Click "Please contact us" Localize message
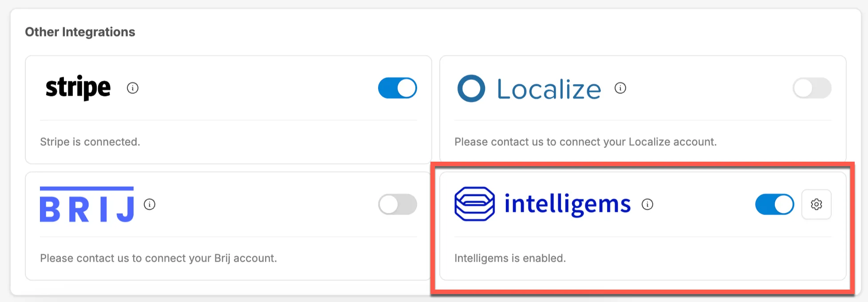Image resolution: width=868 pixels, height=302 pixels. click(585, 142)
